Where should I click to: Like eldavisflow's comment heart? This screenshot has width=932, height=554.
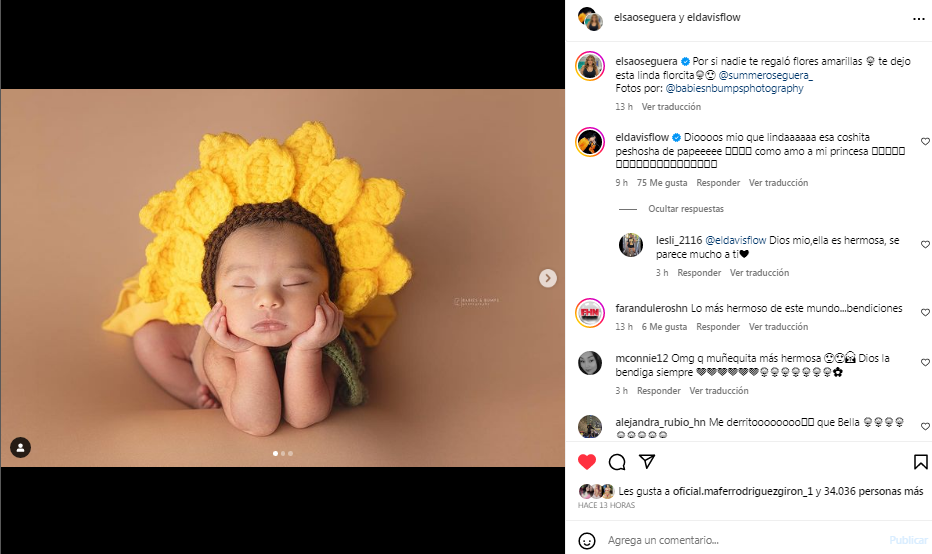click(x=925, y=141)
